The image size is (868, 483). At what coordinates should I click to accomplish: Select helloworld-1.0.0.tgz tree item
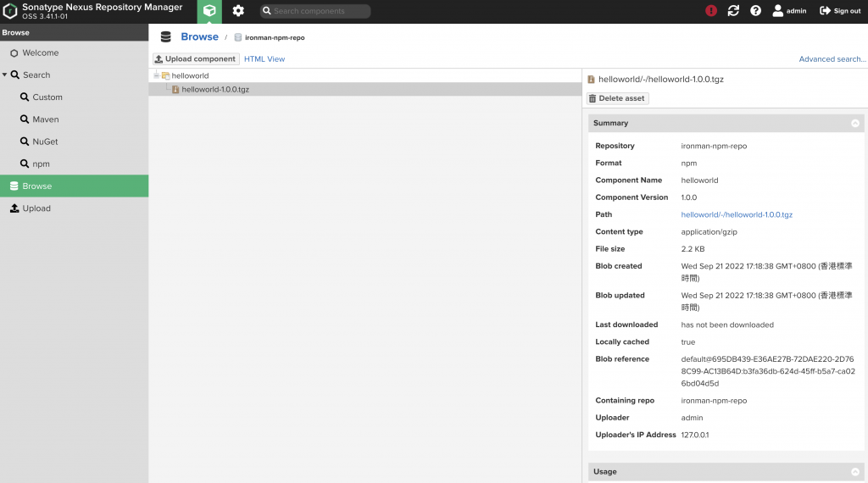click(x=215, y=89)
